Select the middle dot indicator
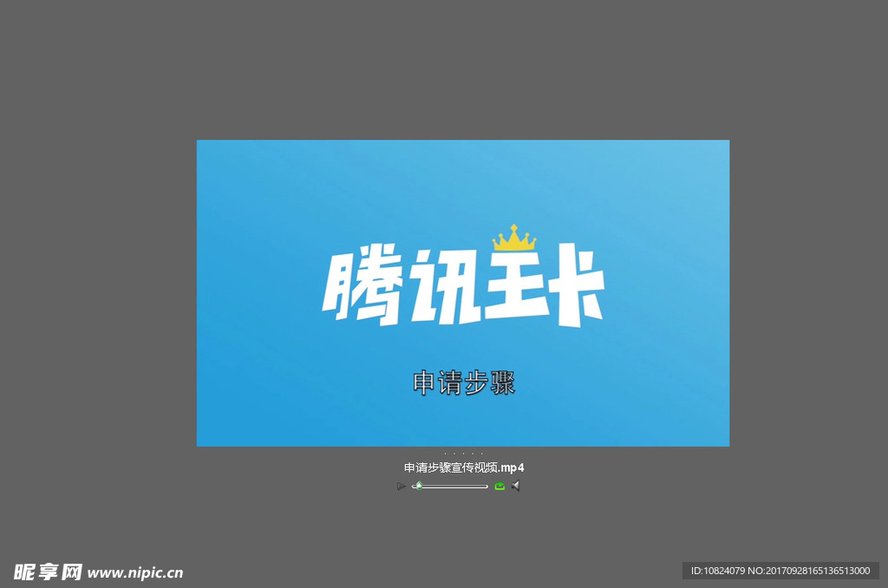 464,454
